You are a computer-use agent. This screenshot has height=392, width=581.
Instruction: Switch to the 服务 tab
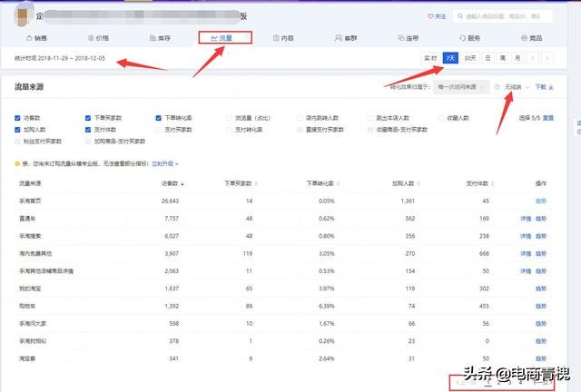[x=470, y=38]
